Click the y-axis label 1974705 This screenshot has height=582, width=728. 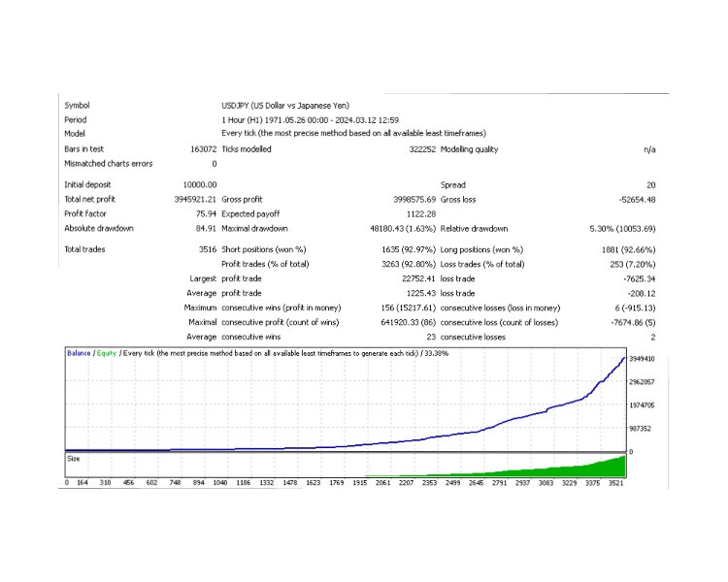(642, 405)
